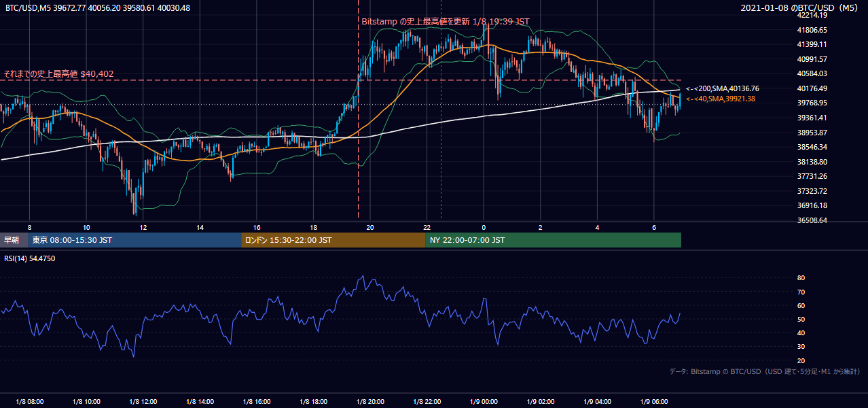
Task: Click the BTC/USD,M5 OHLC header text
Action: 98,8
